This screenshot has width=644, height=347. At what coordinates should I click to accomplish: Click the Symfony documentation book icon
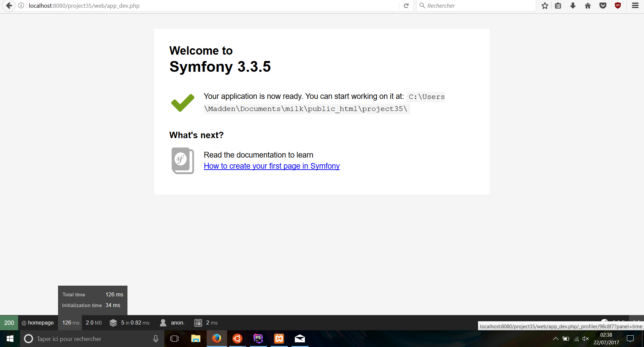pos(183,161)
